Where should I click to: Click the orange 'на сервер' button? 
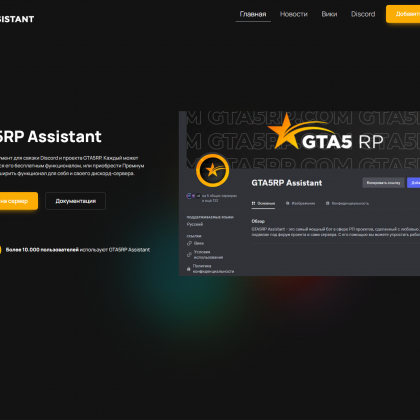click(x=17, y=201)
